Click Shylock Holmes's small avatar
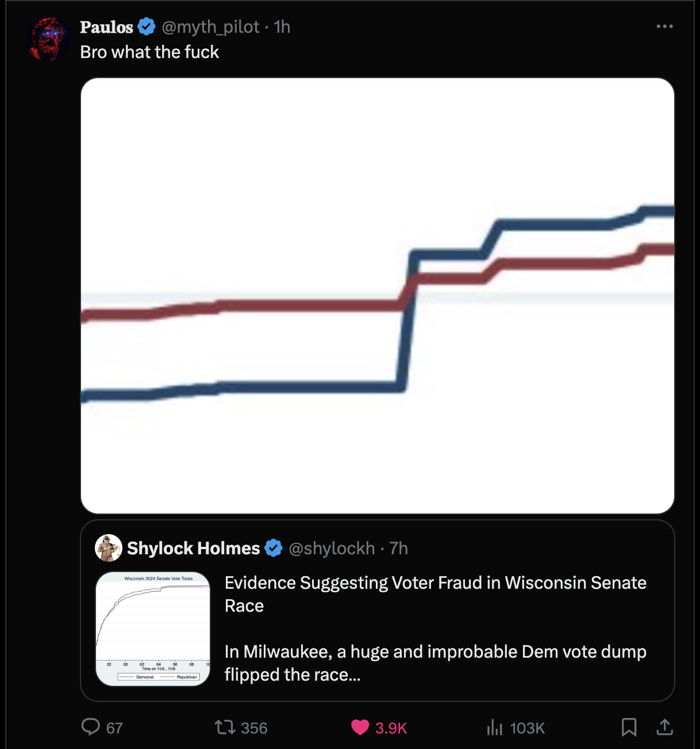 pos(108,548)
